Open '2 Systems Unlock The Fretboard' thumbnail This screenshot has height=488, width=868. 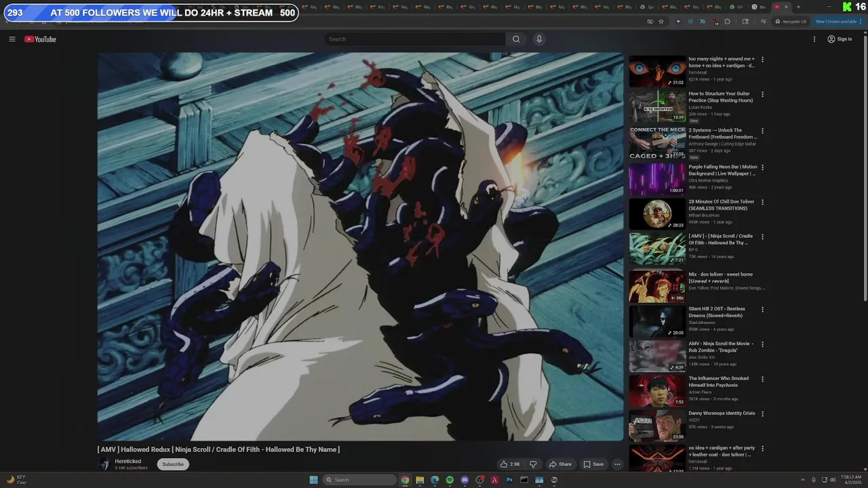click(657, 142)
